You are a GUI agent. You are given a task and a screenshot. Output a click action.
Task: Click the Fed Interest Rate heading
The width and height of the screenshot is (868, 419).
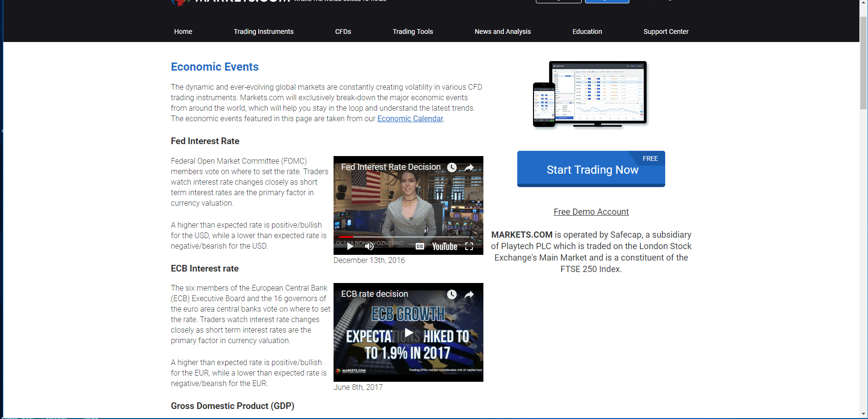[205, 141]
